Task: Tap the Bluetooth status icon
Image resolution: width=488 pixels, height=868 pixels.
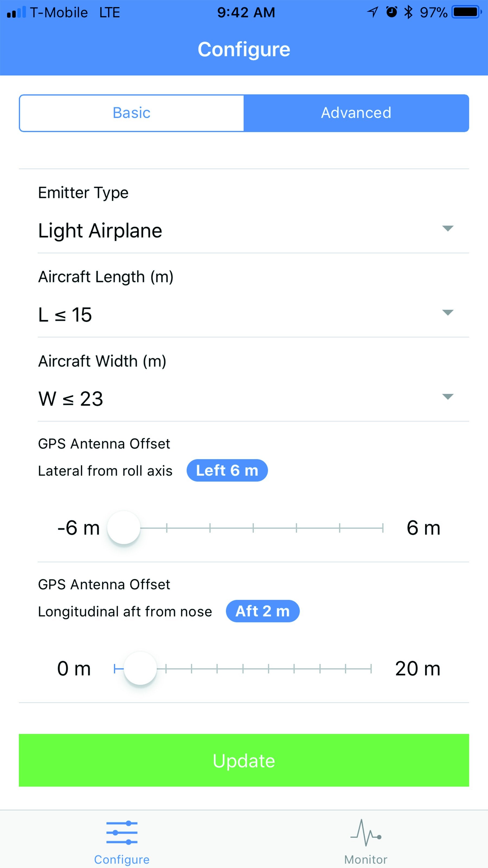Action: [408, 12]
